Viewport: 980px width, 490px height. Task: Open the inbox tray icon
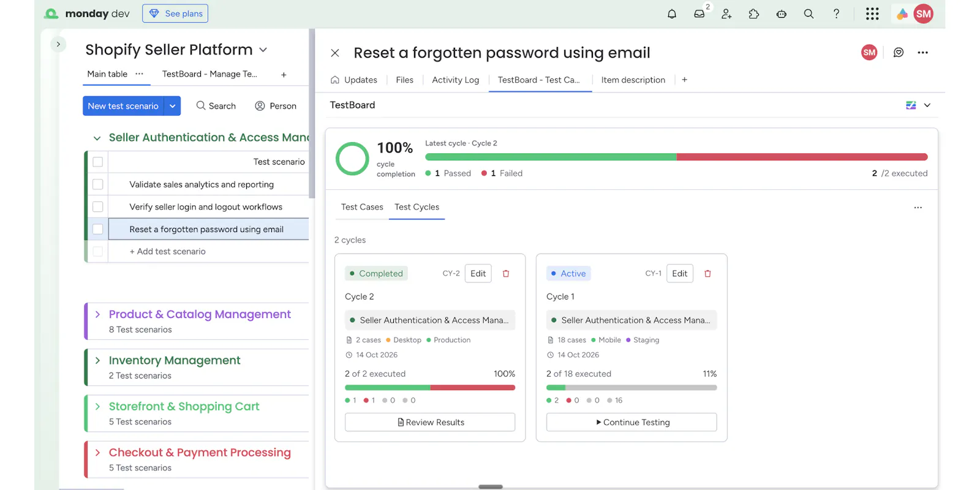699,13
